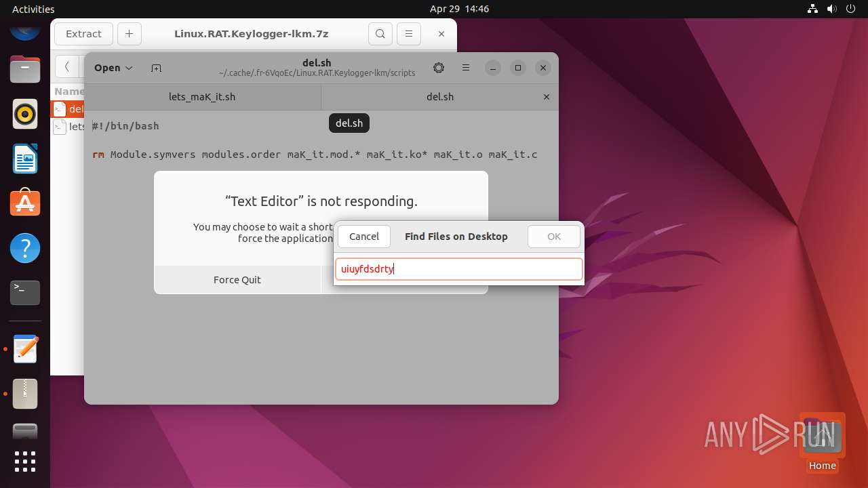Viewport: 868px width, 488px height.
Task: Open dropdown in Text Editor header
Action: pos(114,68)
